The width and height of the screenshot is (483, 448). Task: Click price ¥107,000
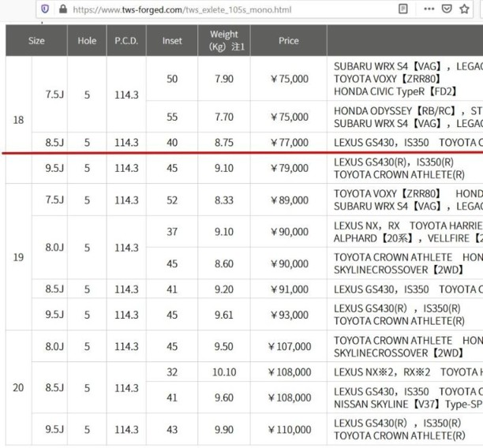(289, 347)
